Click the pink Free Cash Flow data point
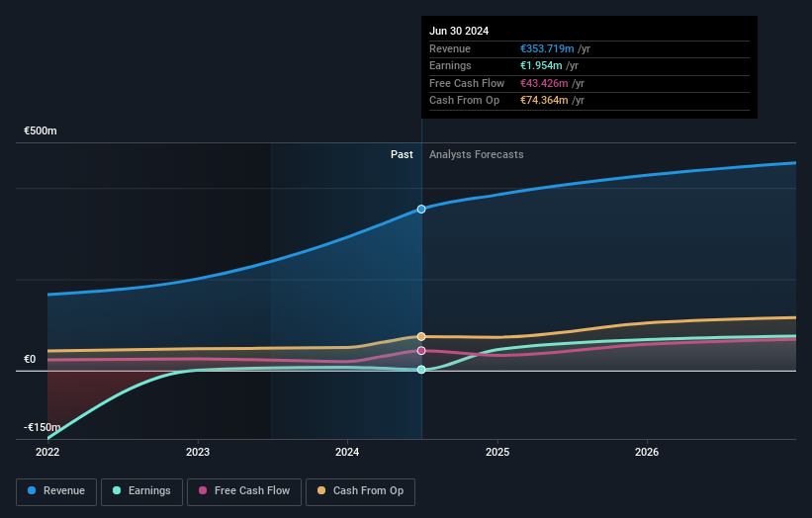 click(x=421, y=351)
